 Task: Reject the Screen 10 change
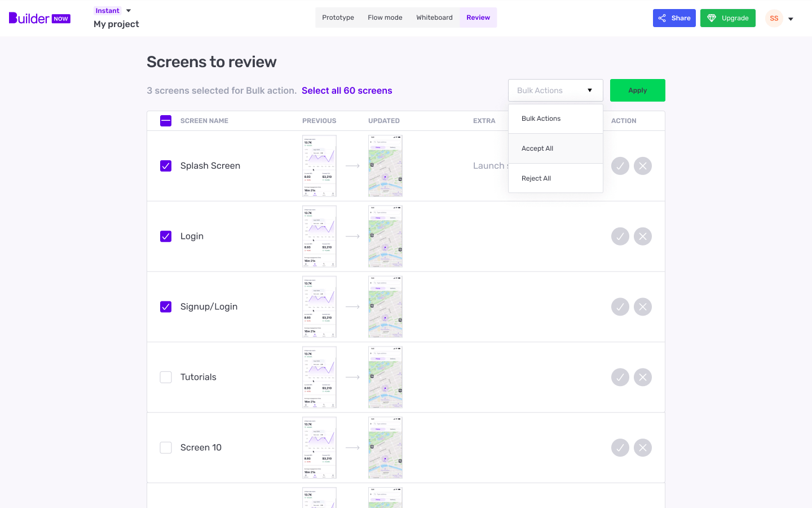click(x=642, y=448)
